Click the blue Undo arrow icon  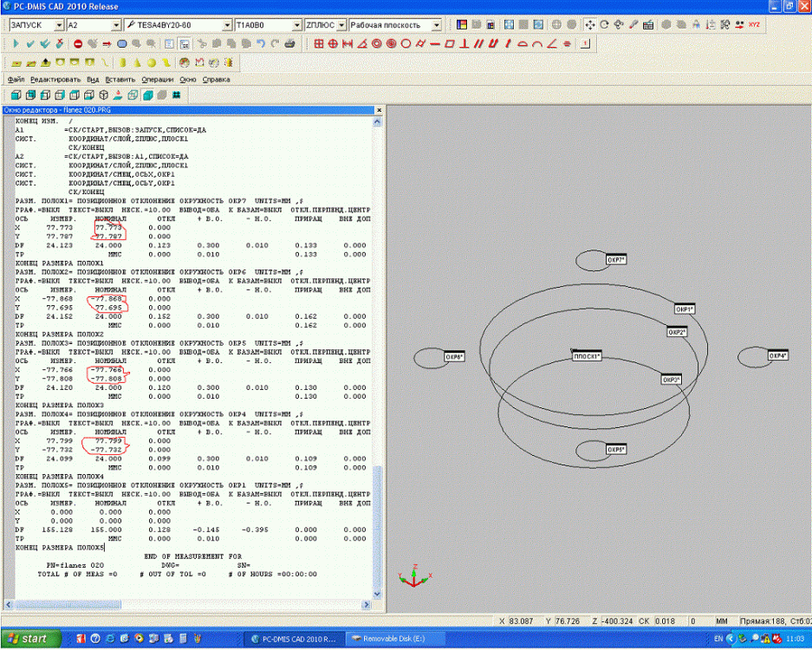click(261, 44)
